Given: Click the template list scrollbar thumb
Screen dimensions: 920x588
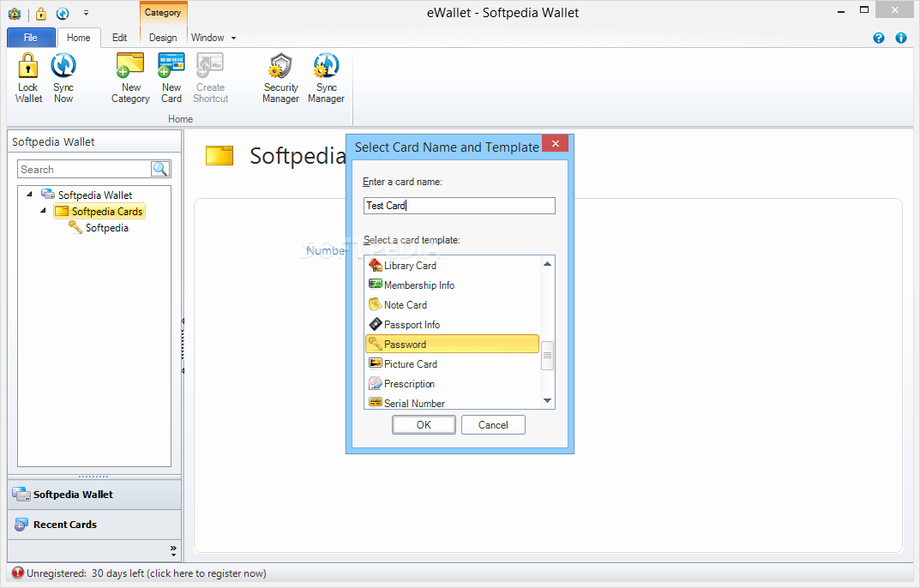Looking at the screenshot, I should coord(547,356).
